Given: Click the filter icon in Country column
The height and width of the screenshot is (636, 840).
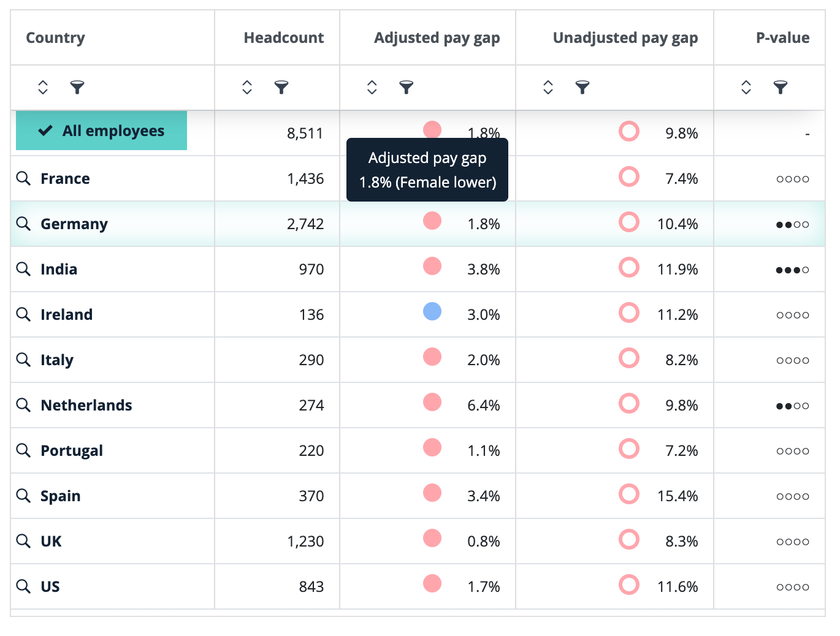Looking at the screenshot, I should (x=77, y=88).
